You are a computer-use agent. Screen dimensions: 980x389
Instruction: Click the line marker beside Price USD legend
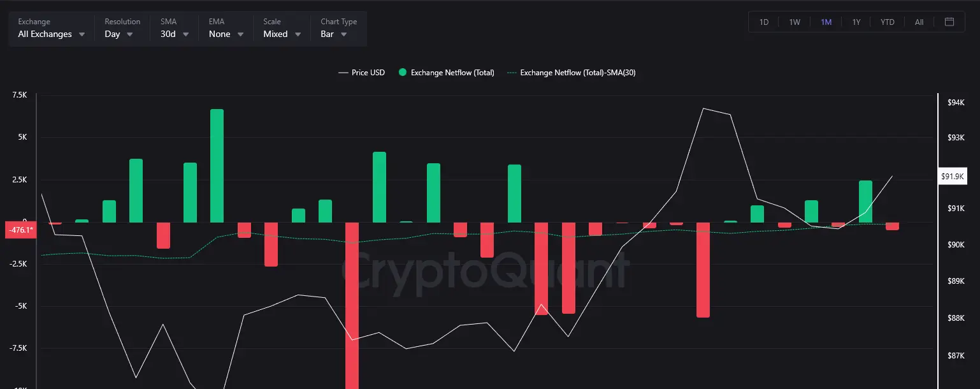(343, 72)
